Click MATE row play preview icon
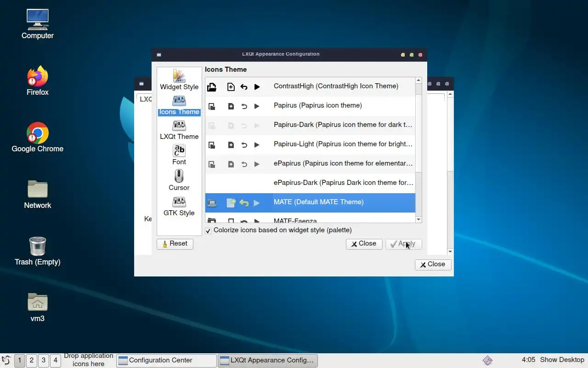This screenshot has height=368, width=588. click(x=257, y=203)
